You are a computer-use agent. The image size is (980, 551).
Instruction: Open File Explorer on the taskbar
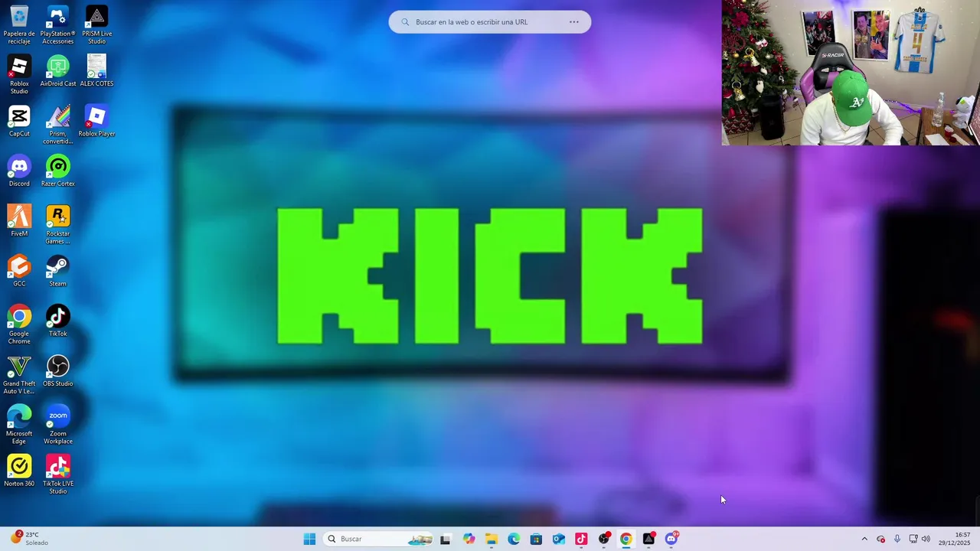[x=491, y=539]
